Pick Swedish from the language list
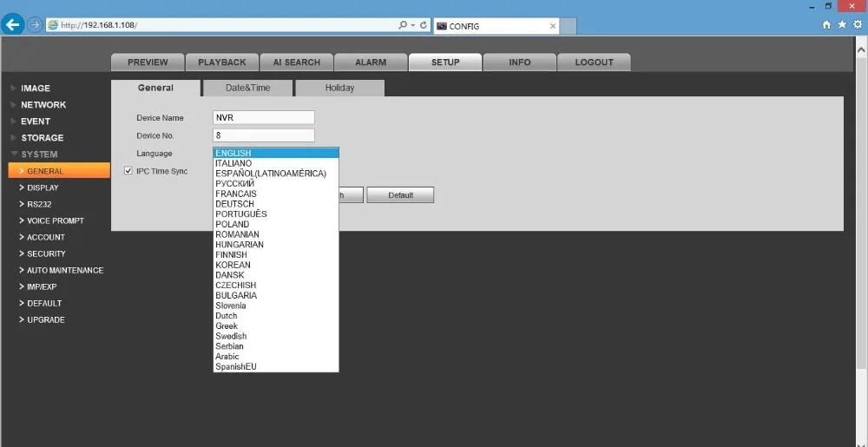This screenshot has width=868, height=447. pyautogui.click(x=276, y=336)
